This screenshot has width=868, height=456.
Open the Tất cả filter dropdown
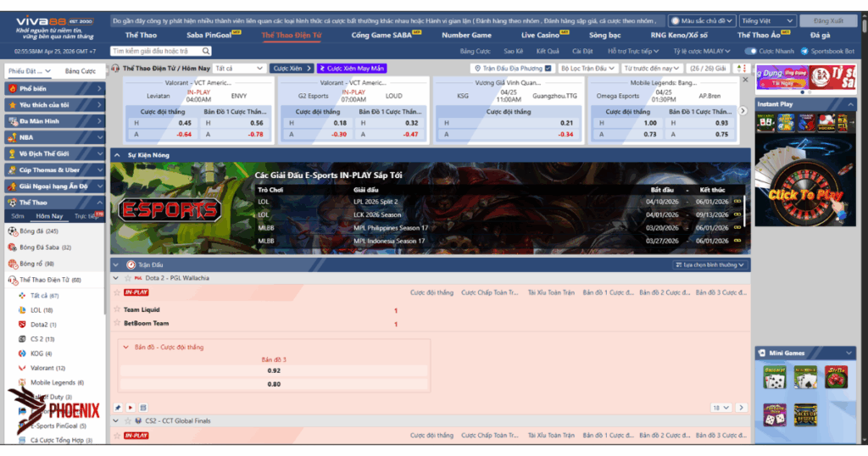pos(239,69)
